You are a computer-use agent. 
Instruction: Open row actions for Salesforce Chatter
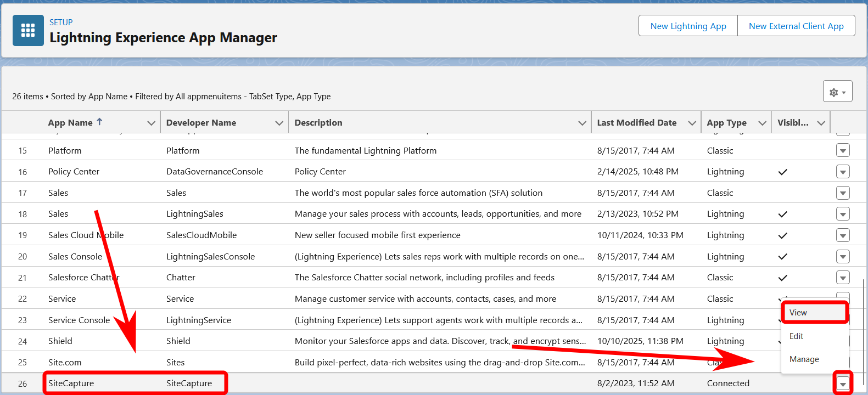coord(843,278)
